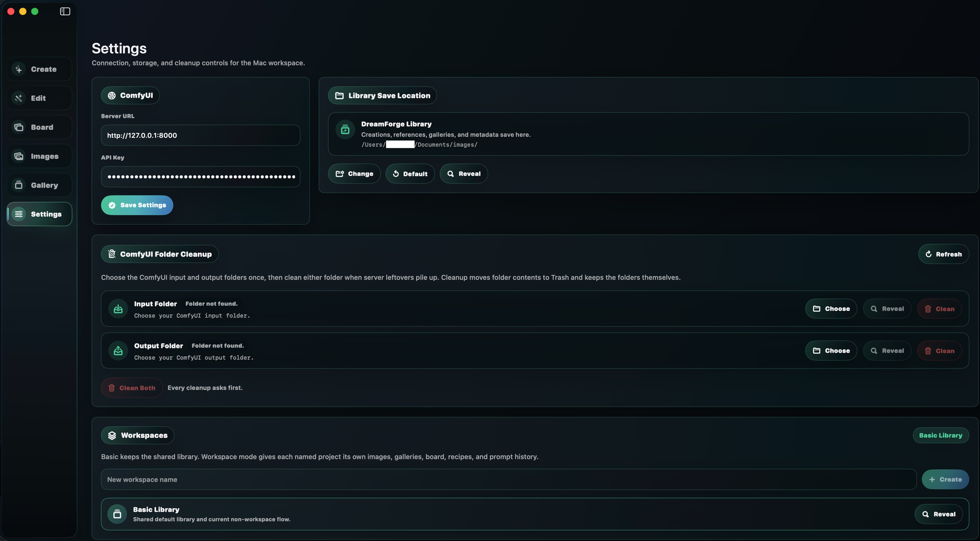Click the Library Save Location folder icon
980x541 pixels.
[339, 96]
